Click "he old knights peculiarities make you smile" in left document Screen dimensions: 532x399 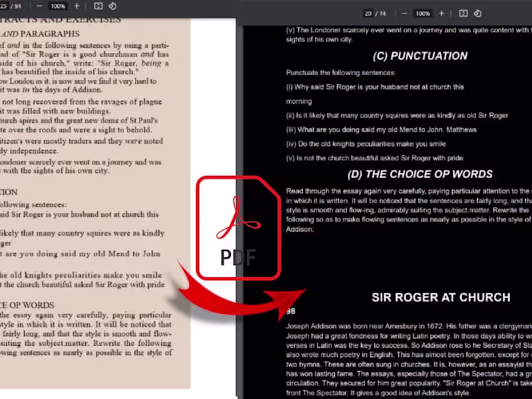80,275
